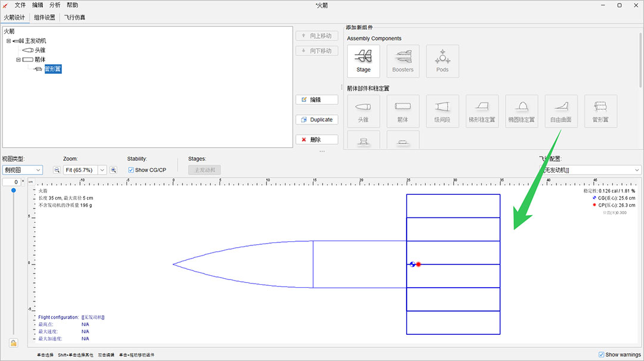Click the 长度 35 cm, 最大直径 5 cm text
The width and height of the screenshot is (644, 361).
66,198
